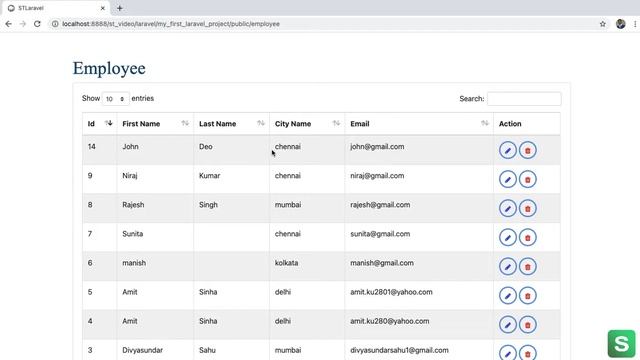Viewport: 640px width, 360px height.
Task: Click the green S logo badge
Action: click(x=621, y=344)
